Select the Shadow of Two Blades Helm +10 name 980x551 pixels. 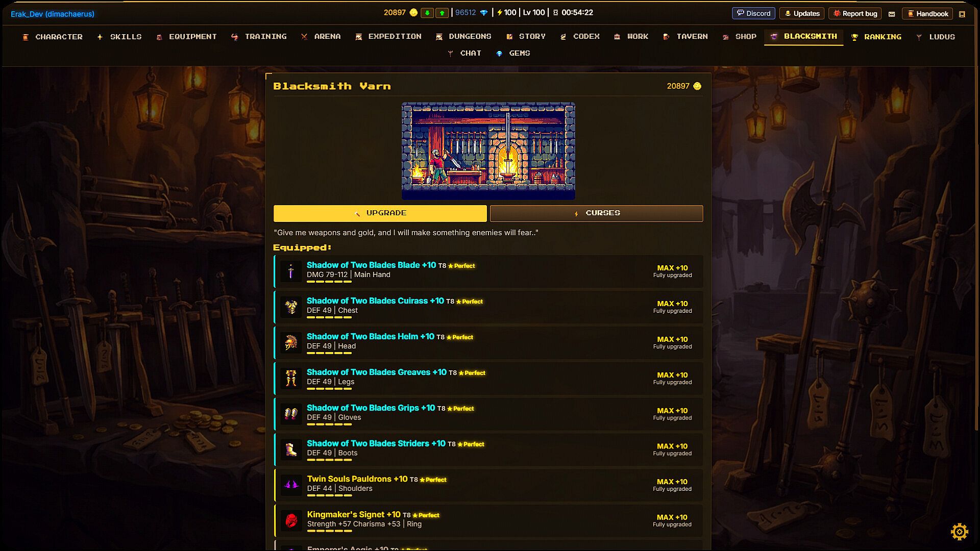click(x=371, y=337)
